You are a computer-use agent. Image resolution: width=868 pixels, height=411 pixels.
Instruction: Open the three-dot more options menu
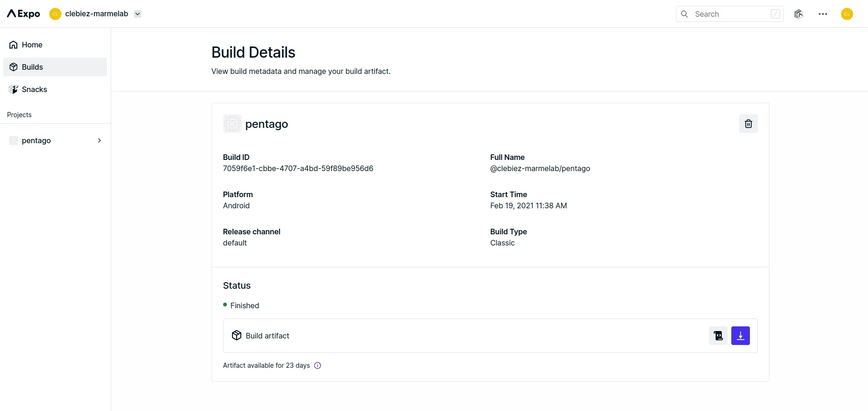click(822, 14)
